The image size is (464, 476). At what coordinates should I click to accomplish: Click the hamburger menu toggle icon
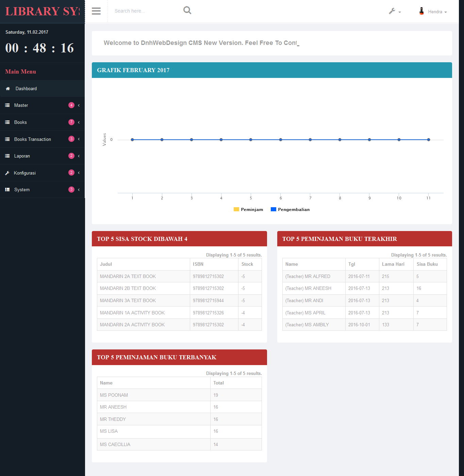[x=96, y=11]
